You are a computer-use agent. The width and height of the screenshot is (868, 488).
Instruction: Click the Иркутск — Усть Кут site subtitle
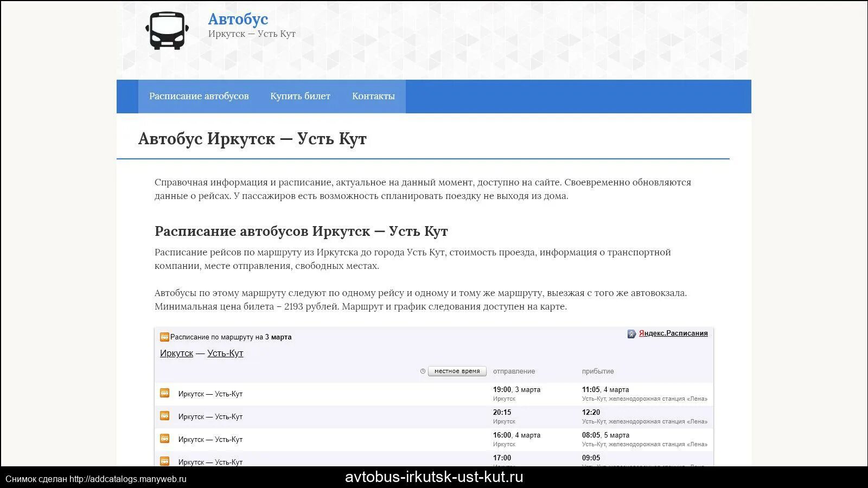pos(252,34)
